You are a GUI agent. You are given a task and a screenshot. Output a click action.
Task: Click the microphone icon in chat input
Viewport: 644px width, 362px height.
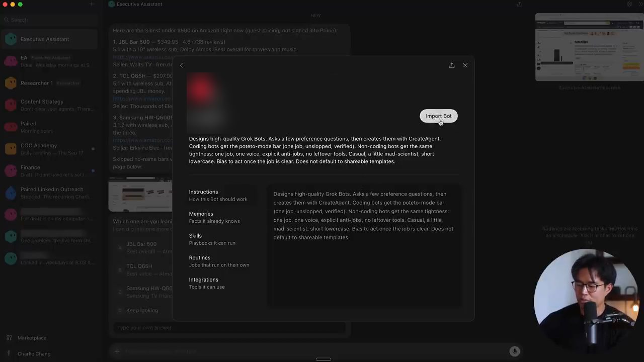(514, 351)
